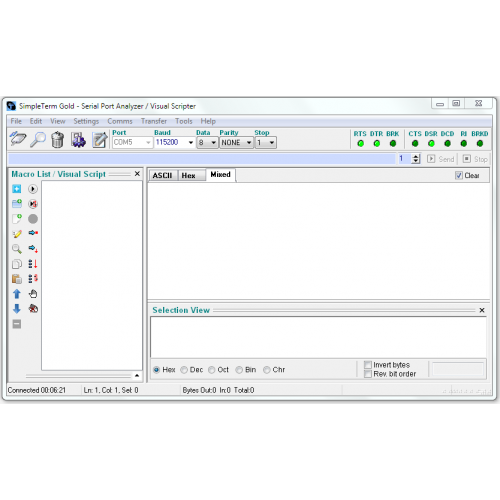Toggle the RTS indicator light
This screenshot has height=500, width=500.
[x=360, y=144]
